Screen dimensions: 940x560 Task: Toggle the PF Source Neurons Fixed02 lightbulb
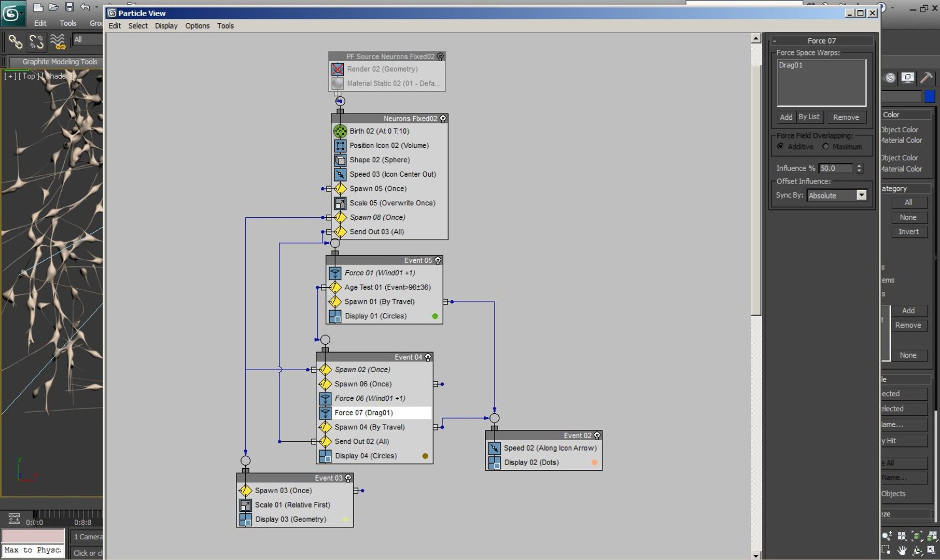pyautogui.click(x=440, y=57)
